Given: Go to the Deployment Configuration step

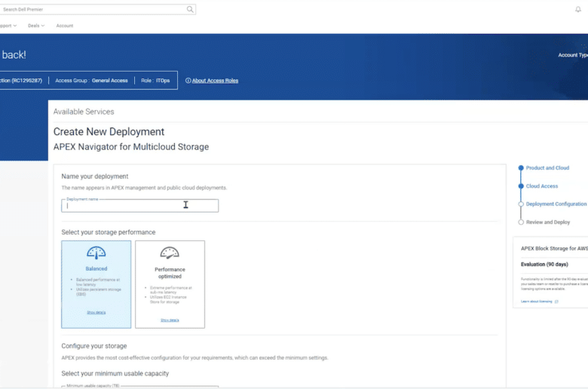Looking at the screenshot, I should (x=556, y=204).
